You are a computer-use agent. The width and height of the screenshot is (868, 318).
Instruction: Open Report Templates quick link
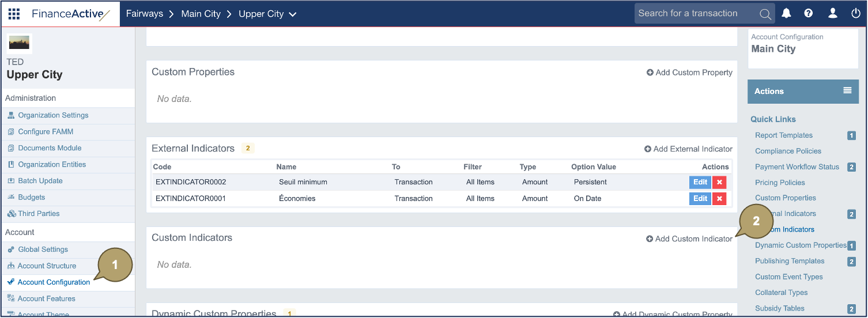(x=784, y=135)
